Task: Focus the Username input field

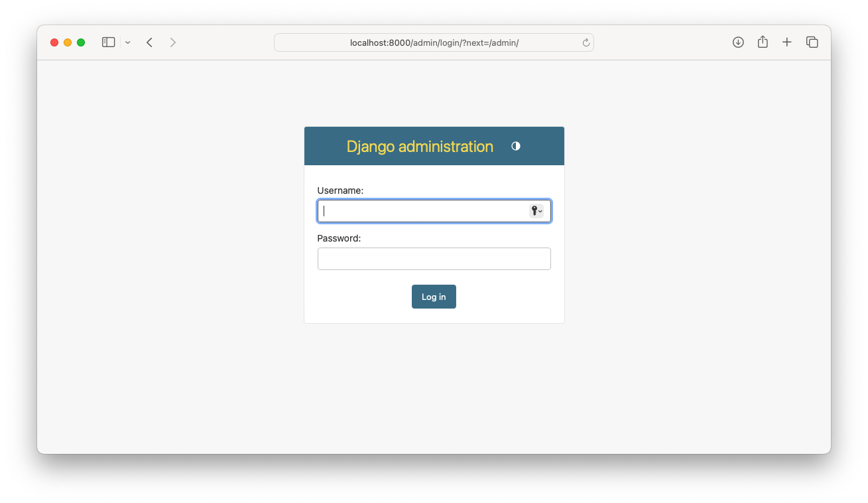Action: 434,211
